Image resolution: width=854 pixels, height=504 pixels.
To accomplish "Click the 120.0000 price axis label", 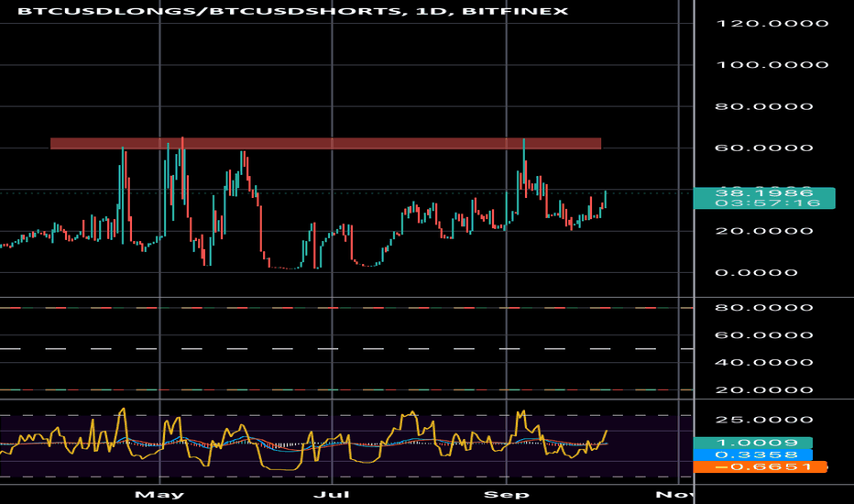I will click(772, 24).
